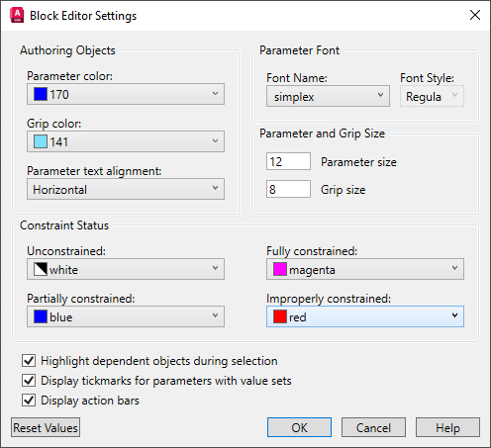The height and width of the screenshot is (448, 491).
Task: Close the Block Editor Settings dialog
Action: (475, 15)
